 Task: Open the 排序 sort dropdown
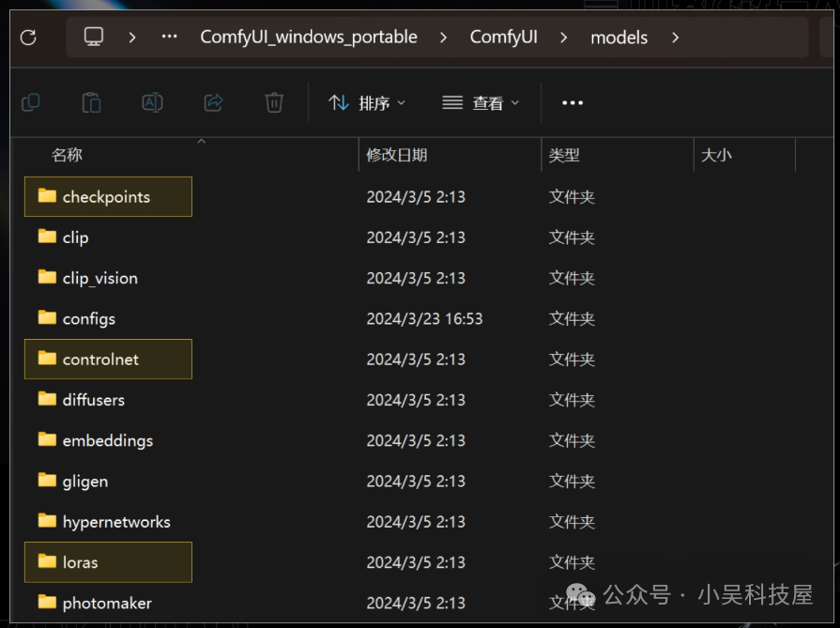click(366, 102)
